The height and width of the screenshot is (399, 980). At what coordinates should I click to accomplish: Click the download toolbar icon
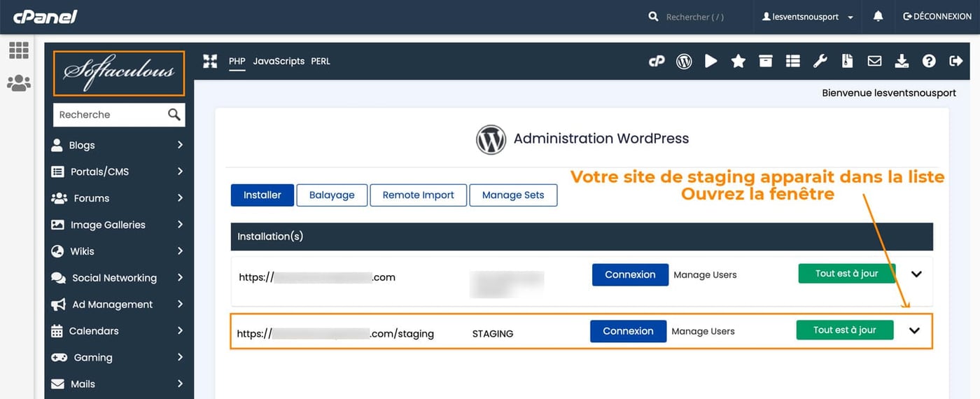coord(902,62)
